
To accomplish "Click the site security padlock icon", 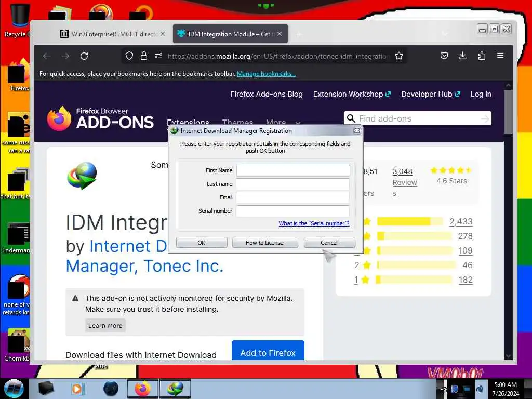I will pyautogui.click(x=144, y=56).
